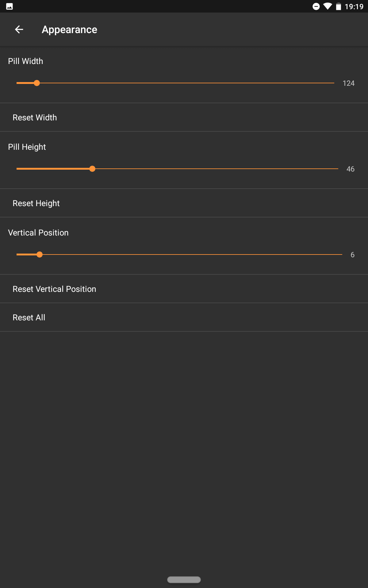Click middle of Vertical Position slider track

coord(179,254)
